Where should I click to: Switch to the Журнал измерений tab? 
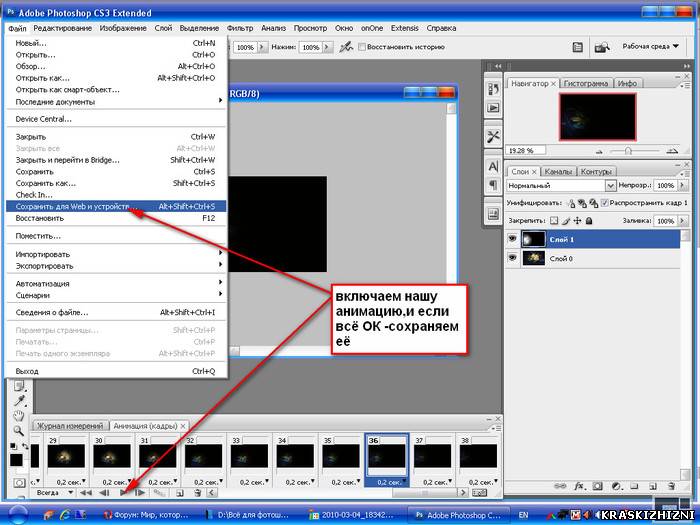pyautogui.click(x=70, y=426)
